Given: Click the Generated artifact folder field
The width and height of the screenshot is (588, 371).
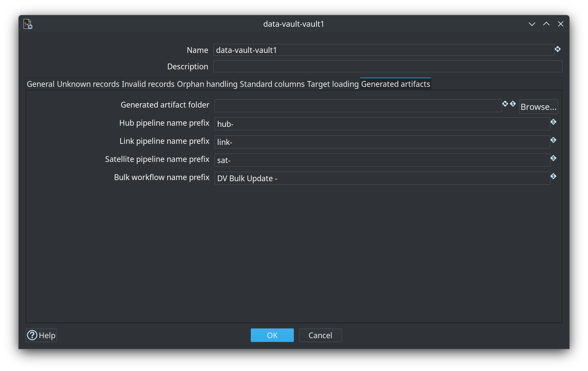Looking at the screenshot, I should [358, 106].
